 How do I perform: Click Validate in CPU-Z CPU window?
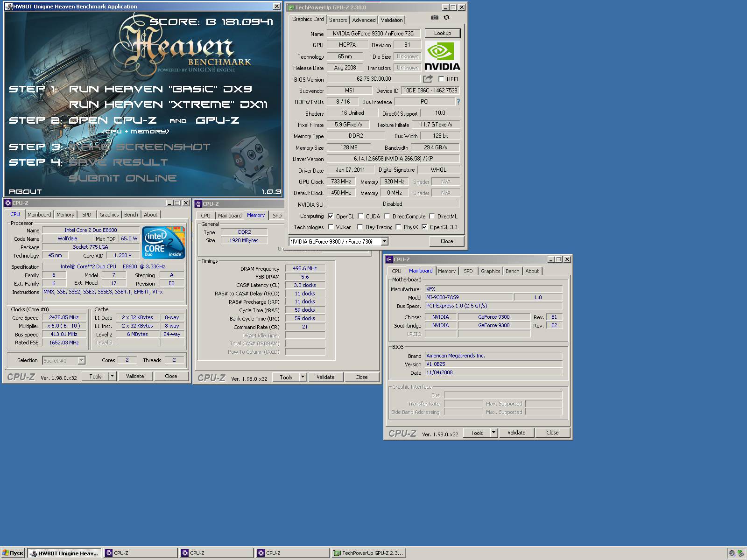click(135, 376)
